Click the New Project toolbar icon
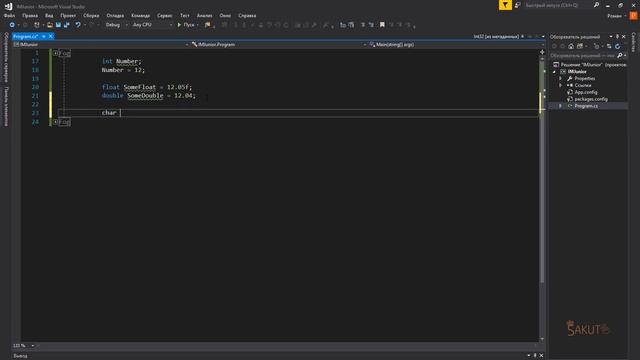The height and width of the screenshot is (360, 640). click(x=37, y=25)
